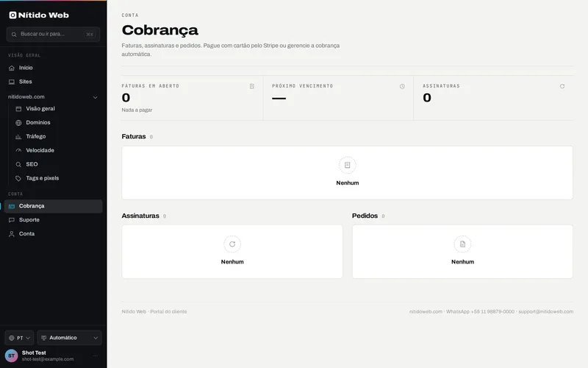588x368 pixels.
Task: Open the Sites page
Action: (x=53, y=82)
